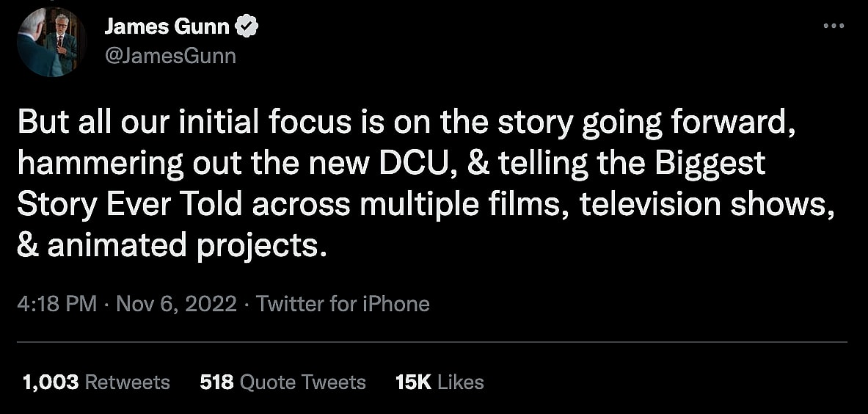Click the 1,003 retweet count number

pos(51,382)
